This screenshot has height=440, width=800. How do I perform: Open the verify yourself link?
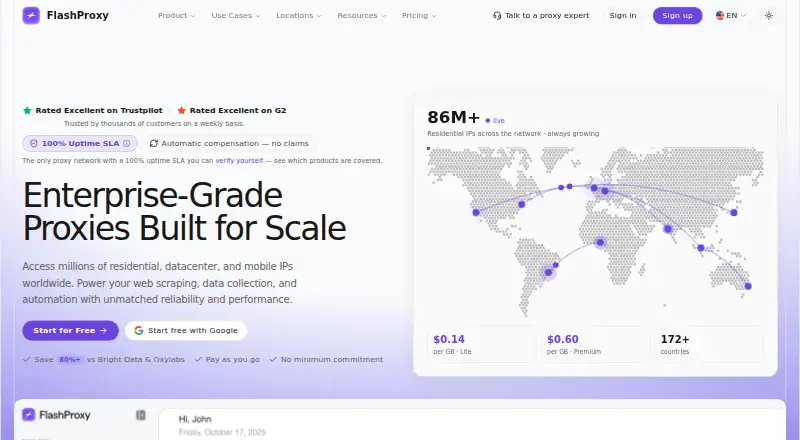pyautogui.click(x=239, y=160)
